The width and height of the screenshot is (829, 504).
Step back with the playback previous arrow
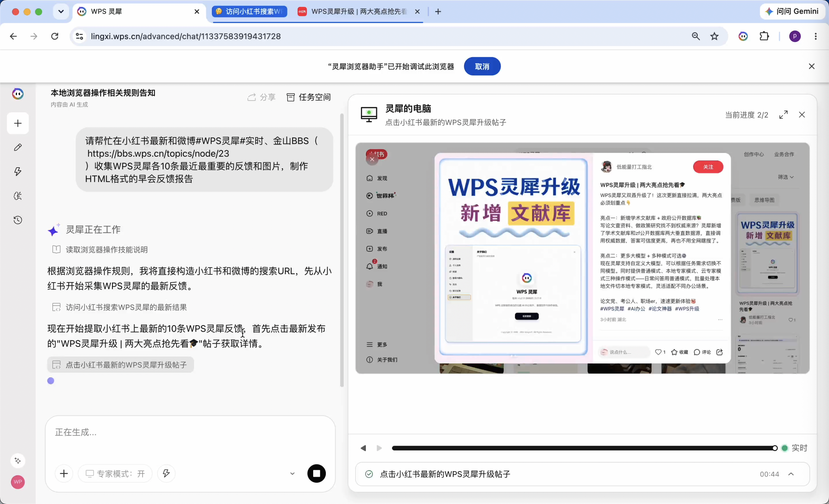tap(363, 448)
